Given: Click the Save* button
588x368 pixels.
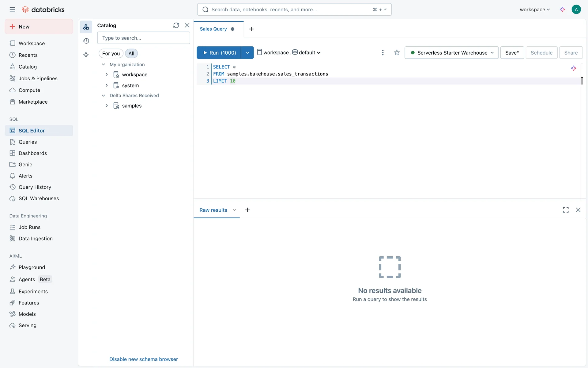Looking at the screenshot, I should (512, 53).
